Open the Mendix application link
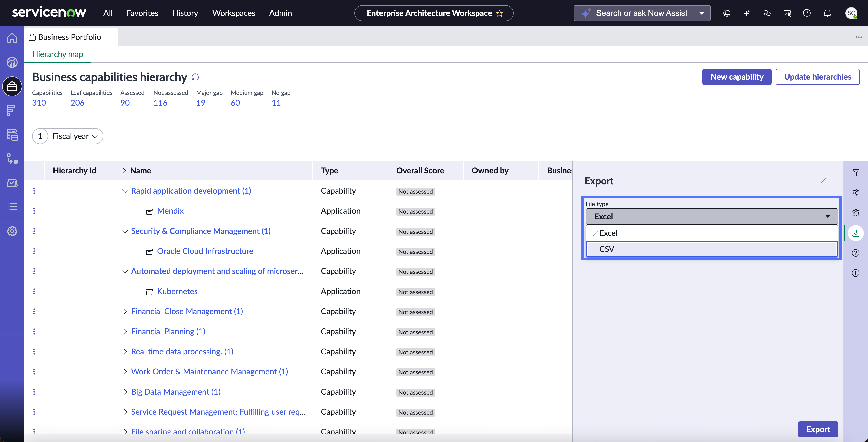Screen dimensions: 868x442 coord(170,211)
